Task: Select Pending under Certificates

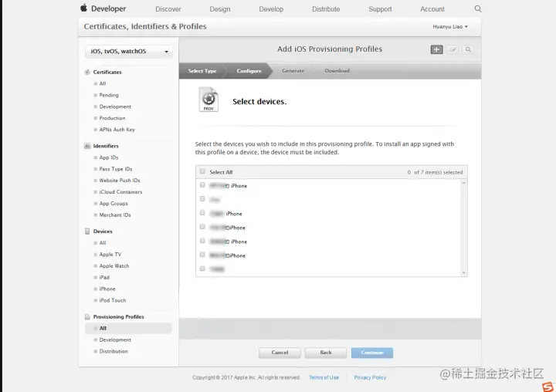Action: click(x=109, y=95)
